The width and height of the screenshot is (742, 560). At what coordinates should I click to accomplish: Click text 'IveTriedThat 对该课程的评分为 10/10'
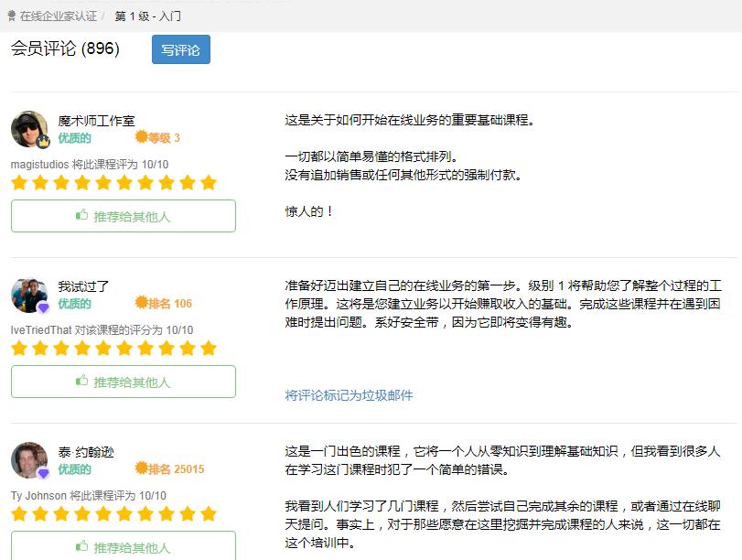pyautogui.click(x=102, y=330)
